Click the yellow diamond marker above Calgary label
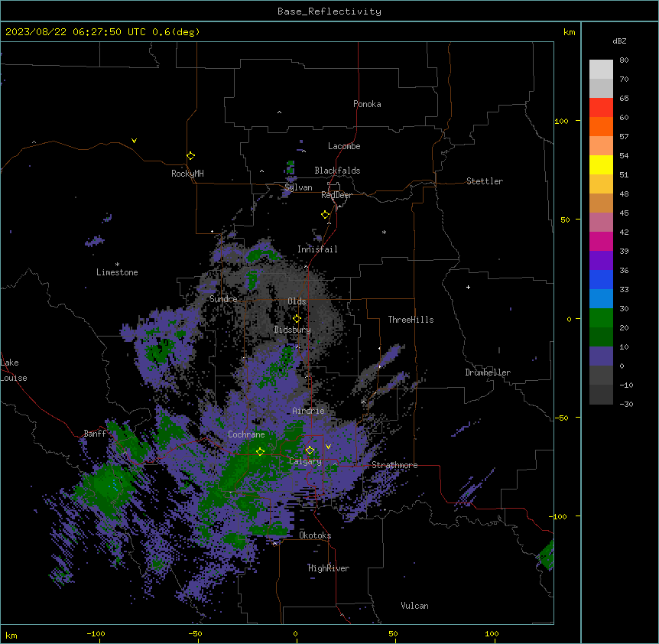The image size is (659, 644). coord(310,450)
